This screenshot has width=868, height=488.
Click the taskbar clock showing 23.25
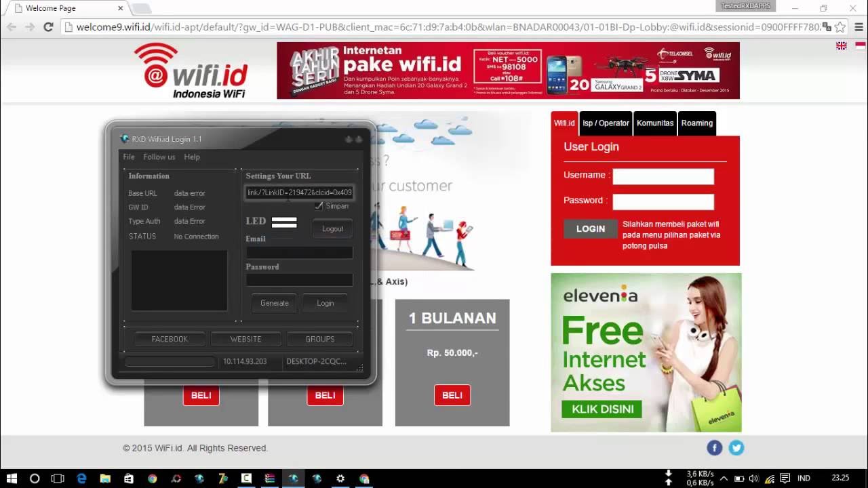[x=840, y=479]
